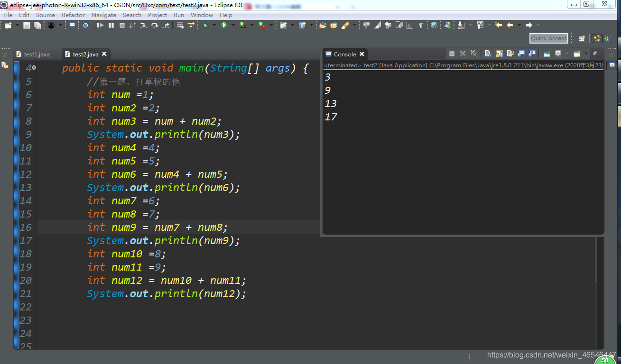Screen dimensions: 621x364
Task: Toggle Block Selection Mode icon
Action: coord(410,25)
